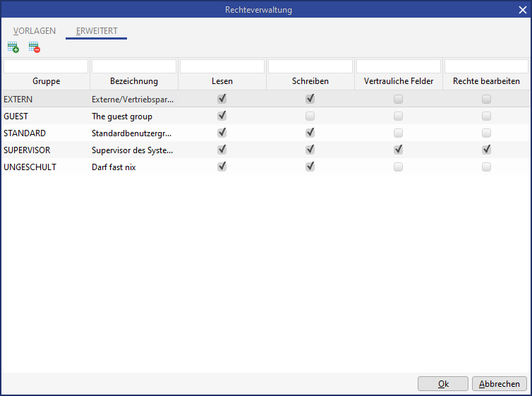Uncheck Lesen for the EXTERN group
The image size is (532, 396).
coord(222,99)
